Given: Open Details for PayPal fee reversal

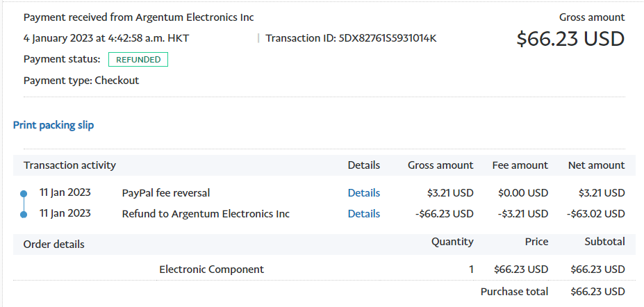Looking at the screenshot, I should tap(363, 193).
